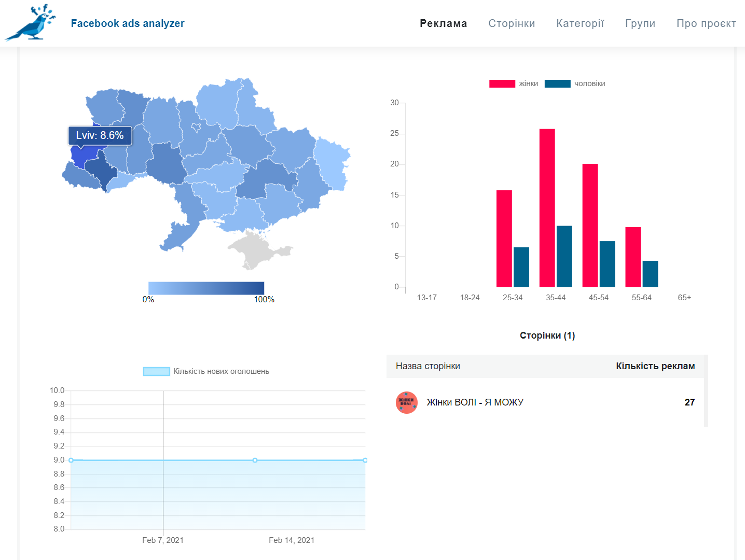745x560 pixels.
Task: Sort by Кількість реклам column header
Action: (655, 366)
